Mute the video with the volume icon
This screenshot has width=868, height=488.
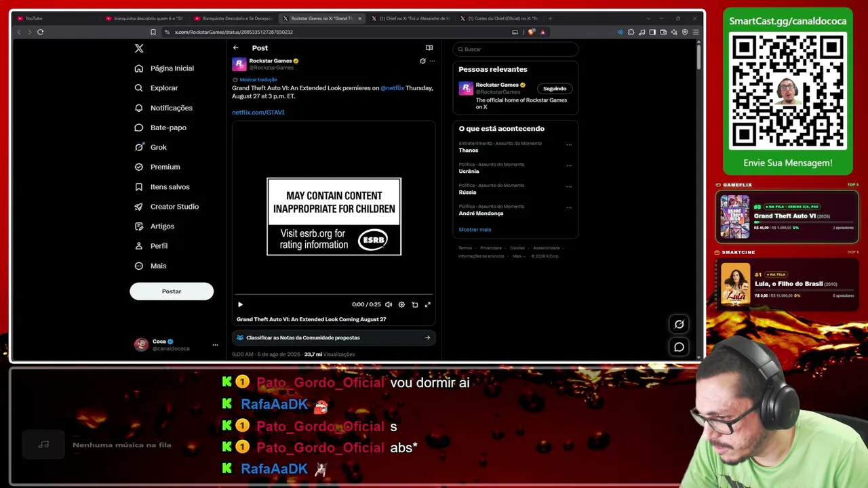(389, 305)
